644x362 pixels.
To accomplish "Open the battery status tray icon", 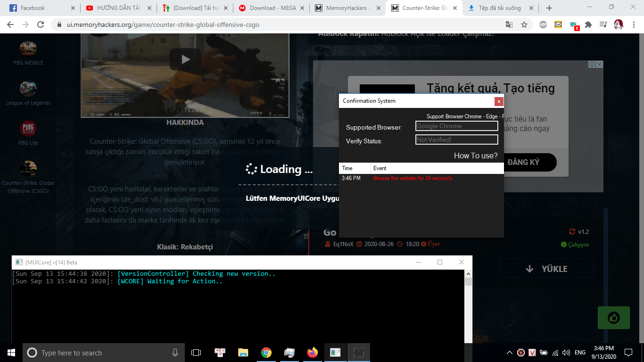I will (544, 353).
